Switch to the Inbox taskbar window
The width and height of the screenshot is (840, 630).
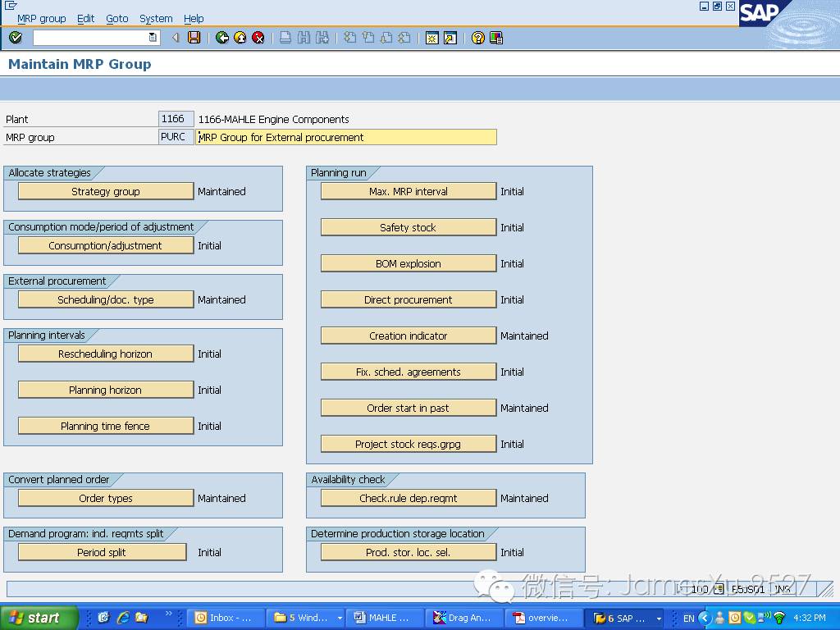226,618
